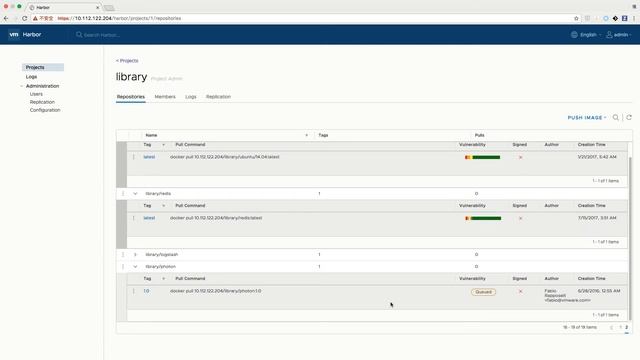Image resolution: width=640 pixels, height=360 pixels.
Task: Click the library/photon repository name
Action: coord(160,267)
